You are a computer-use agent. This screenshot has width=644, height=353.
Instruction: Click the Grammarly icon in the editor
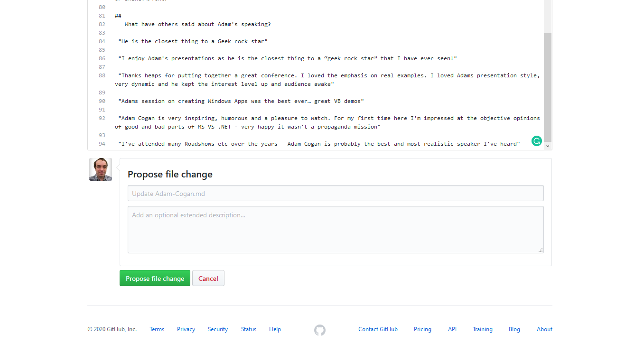point(536,141)
